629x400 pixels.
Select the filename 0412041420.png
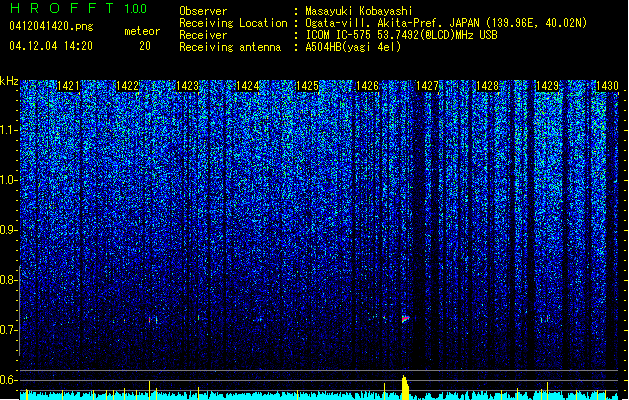tap(51, 27)
